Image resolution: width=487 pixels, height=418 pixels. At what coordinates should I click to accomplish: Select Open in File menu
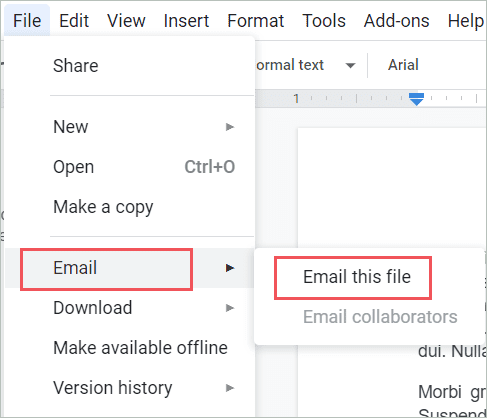click(x=129, y=167)
